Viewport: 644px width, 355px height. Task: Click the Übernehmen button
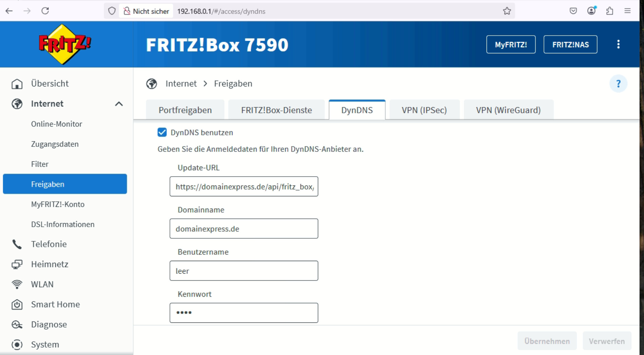click(x=547, y=341)
